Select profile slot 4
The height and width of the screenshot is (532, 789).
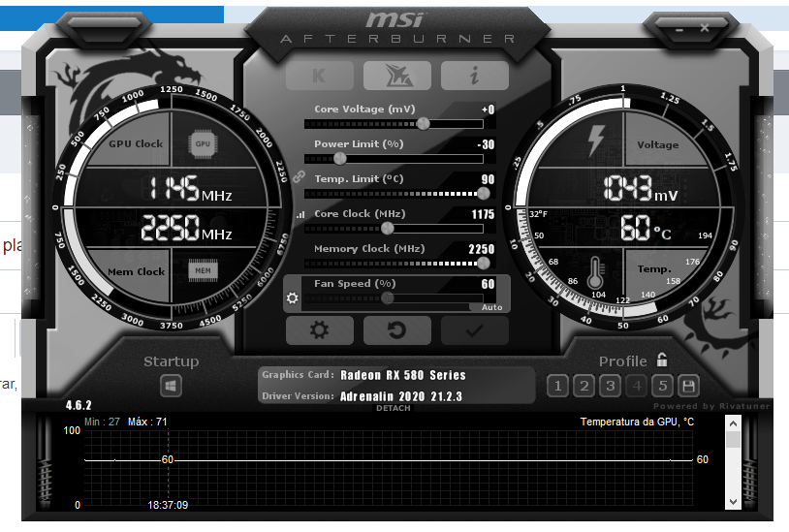(x=637, y=386)
